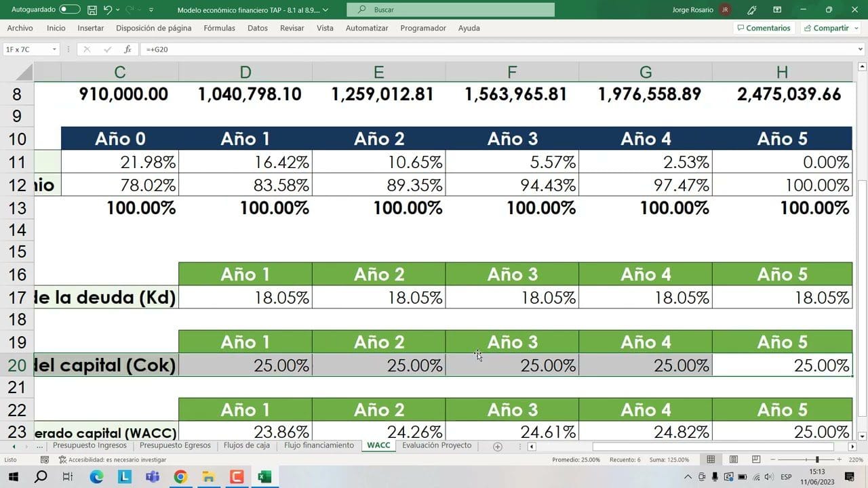The height and width of the screenshot is (488, 868).
Task: Click the Comentarios button
Action: [x=763, y=28]
